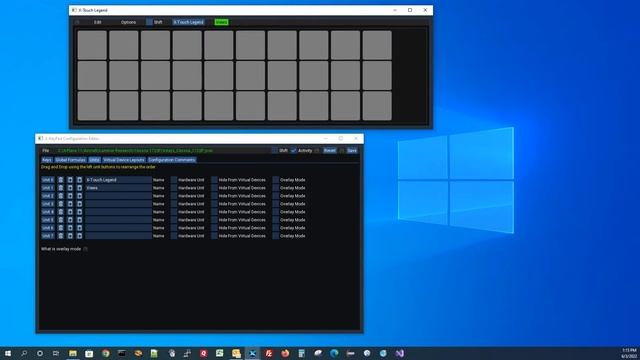Enable Overlay Mode for X-Touch Legend unit
Image resolution: width=640 pixels, height=360 pixels.
276,180
